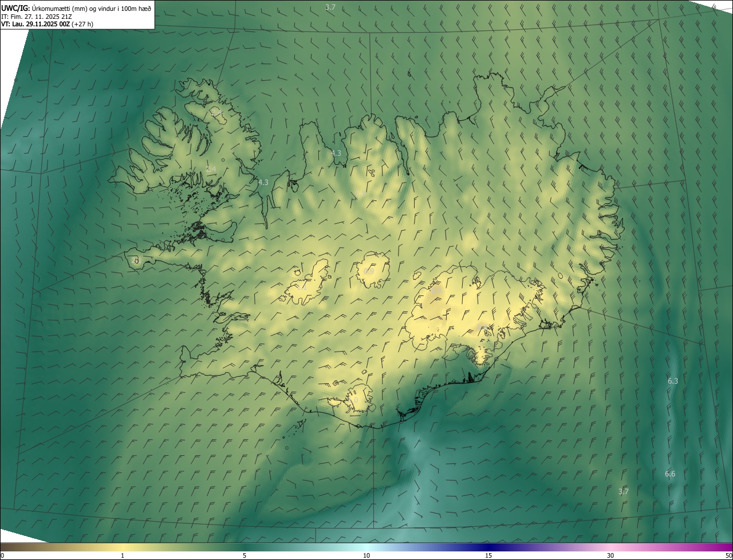
Task: Pick the dark navy band of the color scale
Action: [488, 547]
